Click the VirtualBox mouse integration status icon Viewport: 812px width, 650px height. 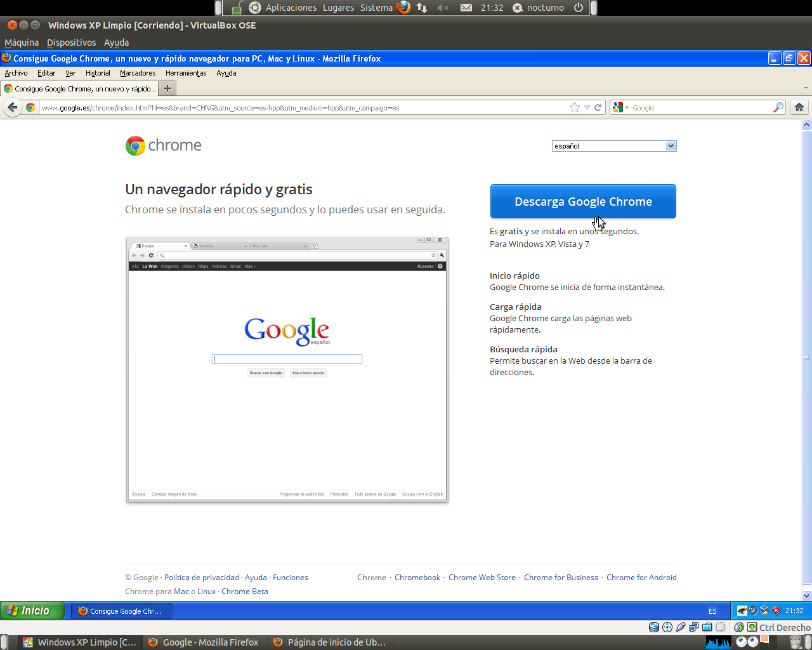click(x=739, y=627)
